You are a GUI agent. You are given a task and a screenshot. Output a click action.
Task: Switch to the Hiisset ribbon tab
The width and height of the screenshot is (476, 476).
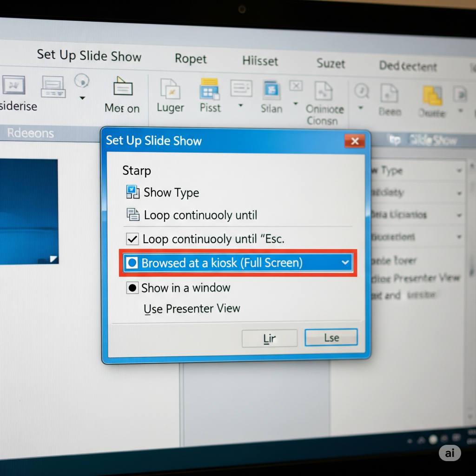point(260,61)
